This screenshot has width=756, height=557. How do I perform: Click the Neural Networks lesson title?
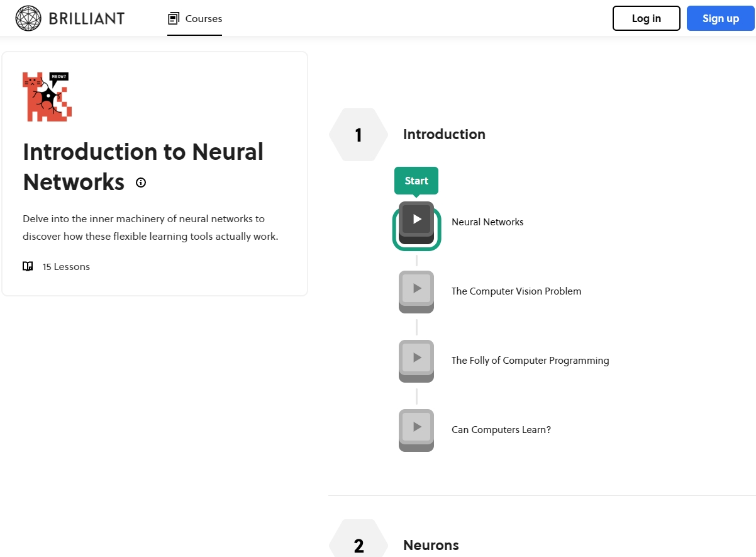point(487,222)
